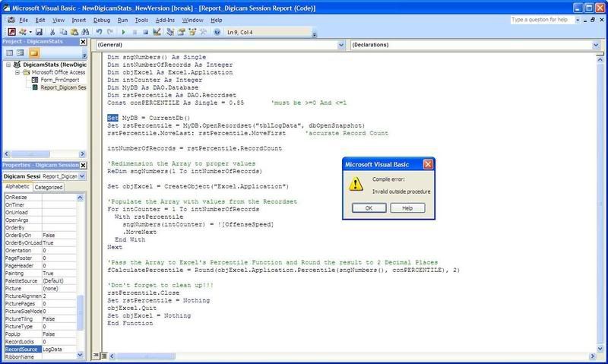Open the toolbar options overflow arrow
Image resolution: width=608 pixels, height=364 pixels.
(315, 34)
